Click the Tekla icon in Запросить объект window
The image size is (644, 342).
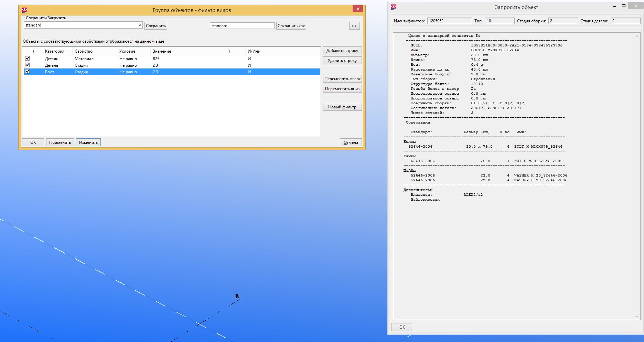(x=394, y=7)
